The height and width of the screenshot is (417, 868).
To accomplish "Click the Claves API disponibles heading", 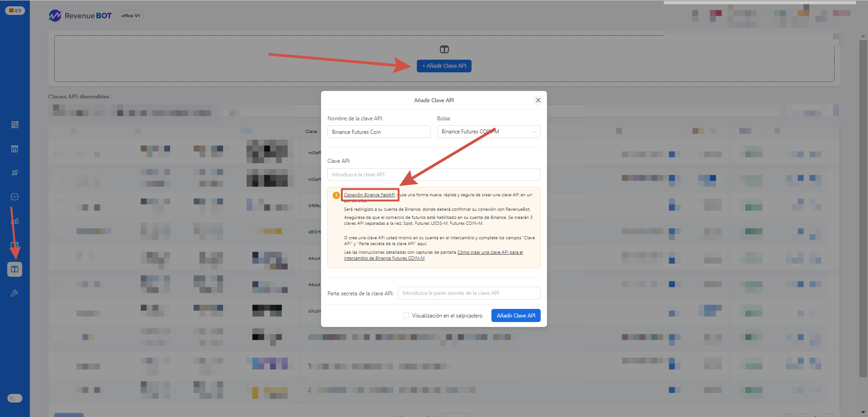I will tap(79, 97).
